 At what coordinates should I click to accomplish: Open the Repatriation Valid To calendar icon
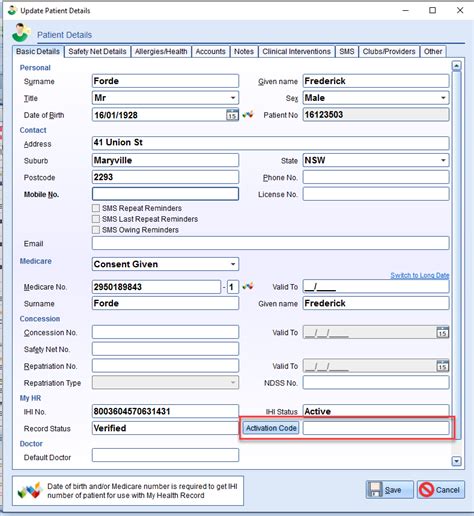(x=442, y=366)
